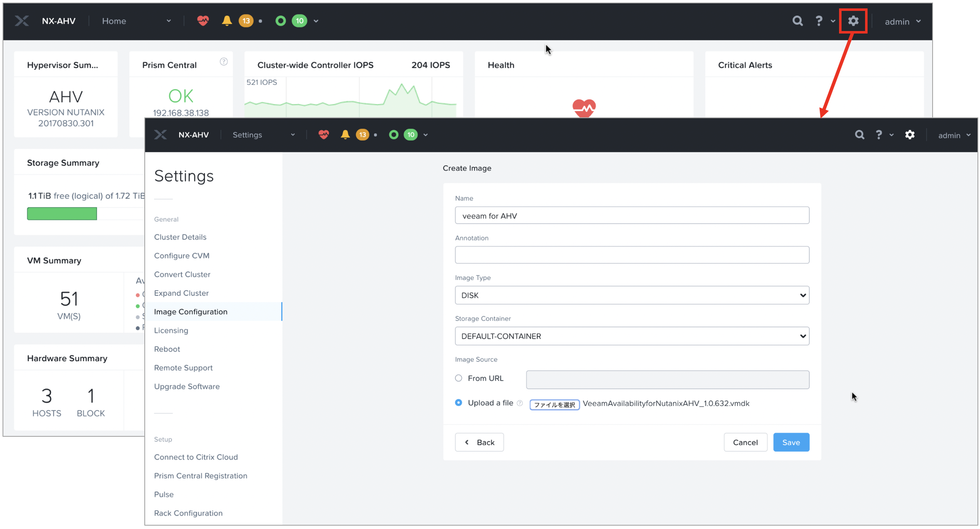Screen dimensions: 980x529
Task: Open Upgrade Software settings page
Action: (187, 386)
